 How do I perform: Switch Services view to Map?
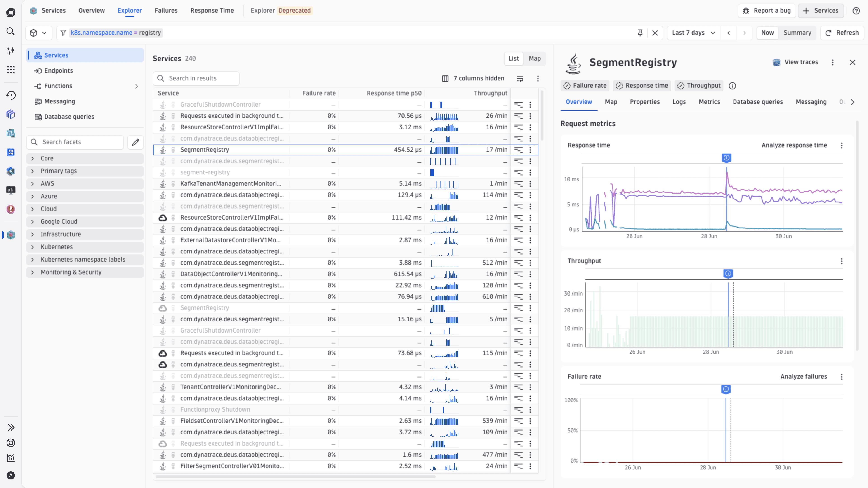pos(534,58)
